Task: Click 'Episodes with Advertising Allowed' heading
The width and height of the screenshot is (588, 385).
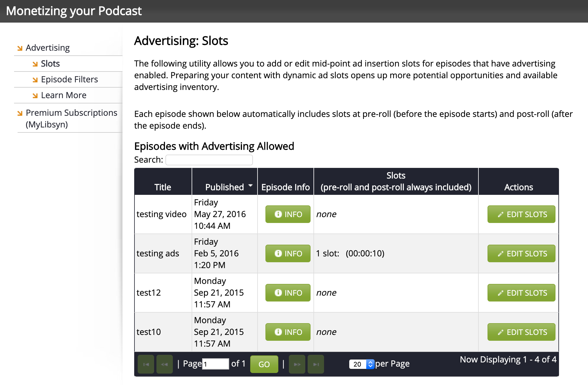Action: 214,146
